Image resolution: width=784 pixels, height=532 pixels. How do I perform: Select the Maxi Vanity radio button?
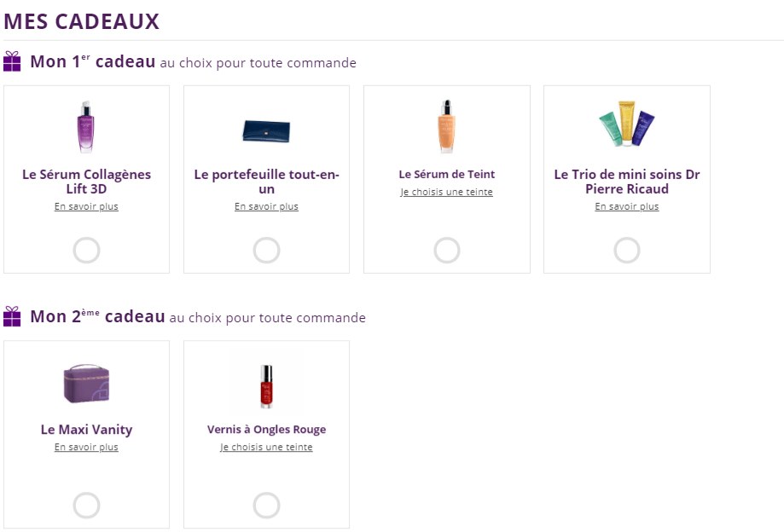click(86, 506)
